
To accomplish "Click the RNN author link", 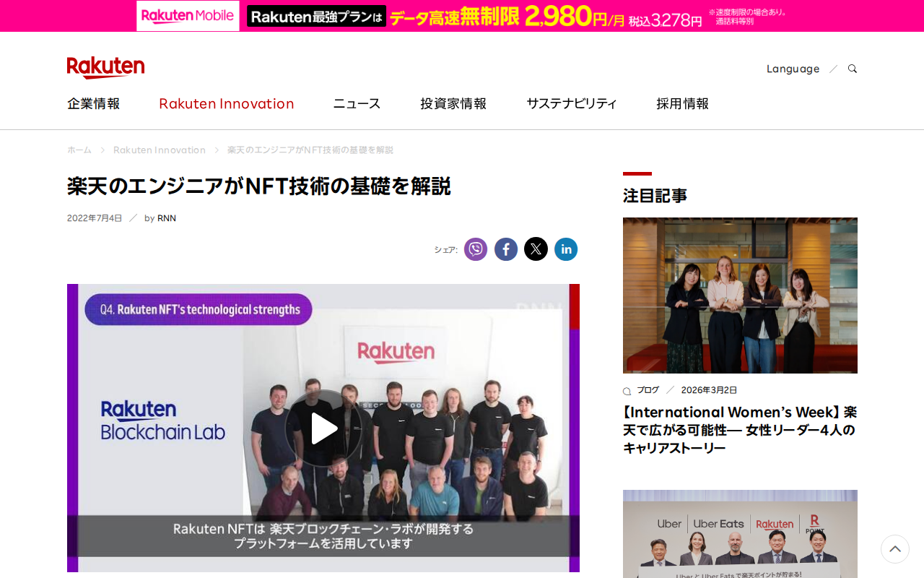I will click(167, 218).
